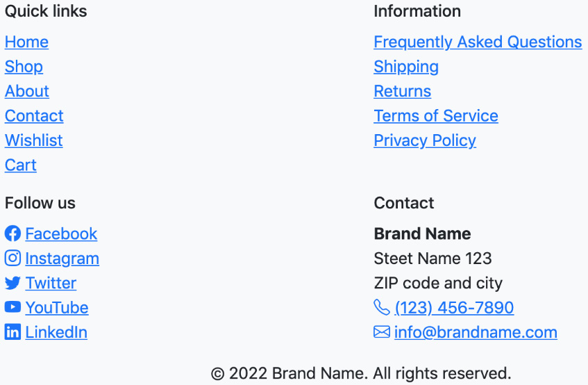This screenshot has height=385, width=588.
Task: Open the Privacy Policy link
Action: (425, 140)
